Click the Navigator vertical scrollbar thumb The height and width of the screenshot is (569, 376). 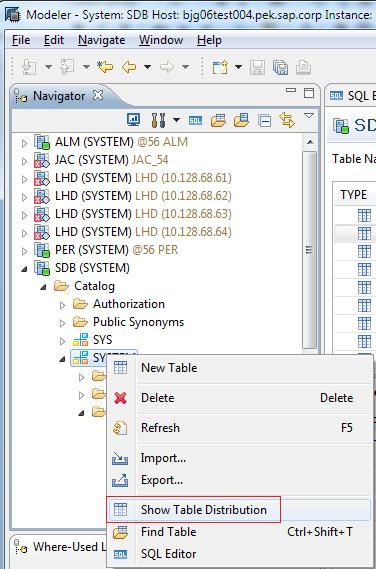tap(310, 250)
